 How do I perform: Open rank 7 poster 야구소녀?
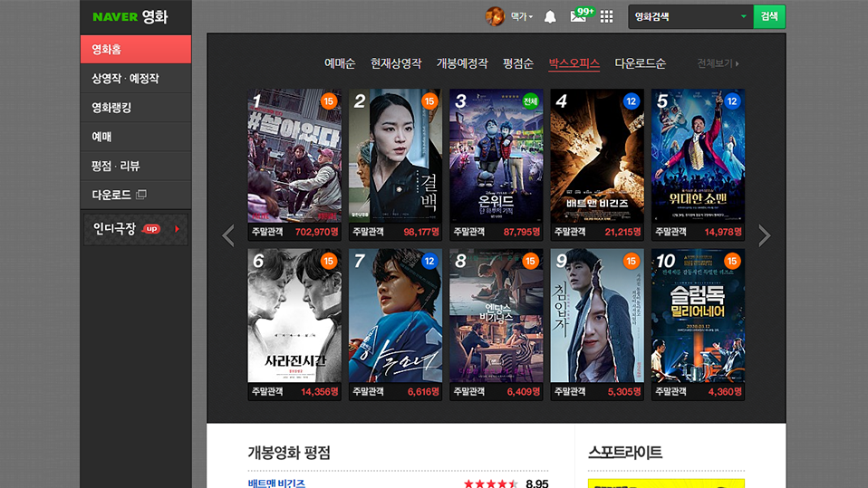point(395,315)
